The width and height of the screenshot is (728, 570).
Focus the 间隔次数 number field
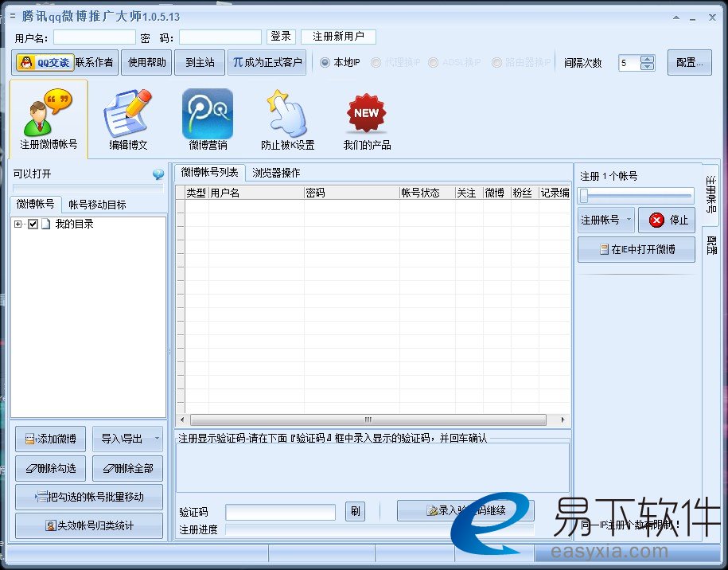point(629,63)
